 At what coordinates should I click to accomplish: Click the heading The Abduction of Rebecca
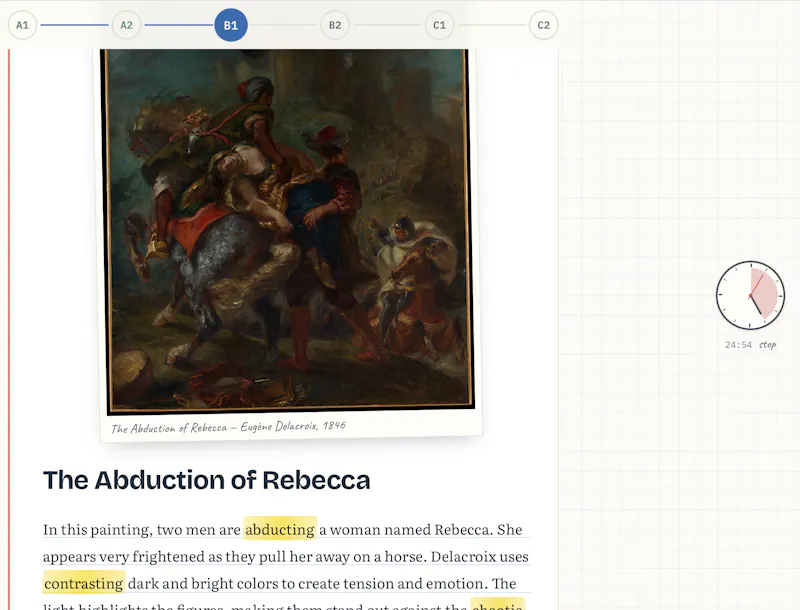coord(207,480)
